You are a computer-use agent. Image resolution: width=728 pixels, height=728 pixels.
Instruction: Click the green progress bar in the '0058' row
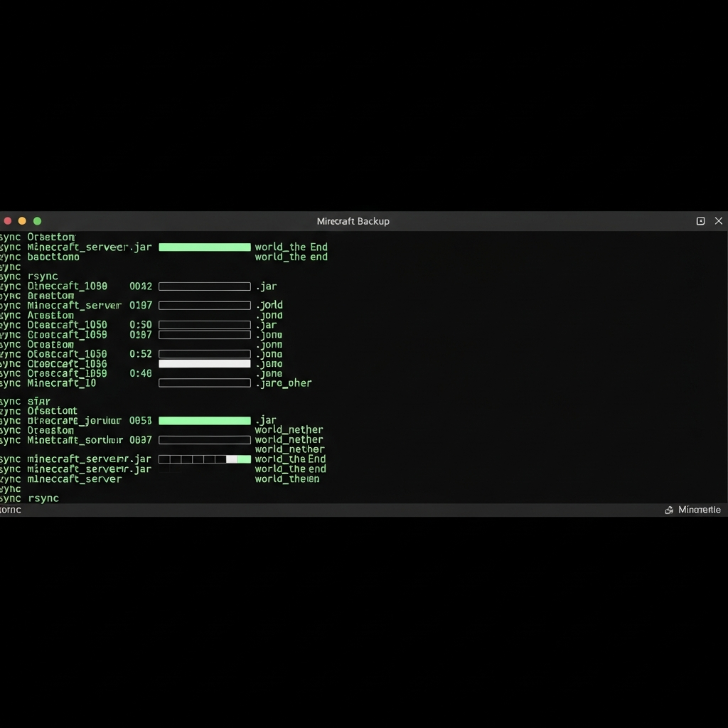[205, 421]
